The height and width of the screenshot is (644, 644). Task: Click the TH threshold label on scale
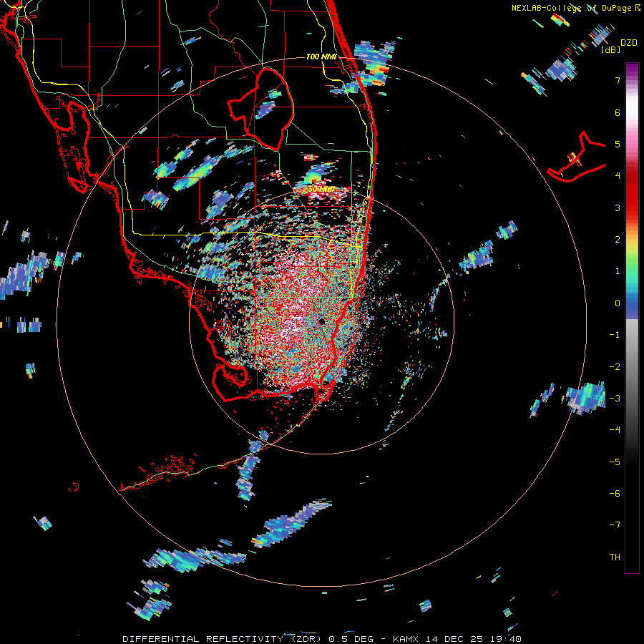[615, 557]
